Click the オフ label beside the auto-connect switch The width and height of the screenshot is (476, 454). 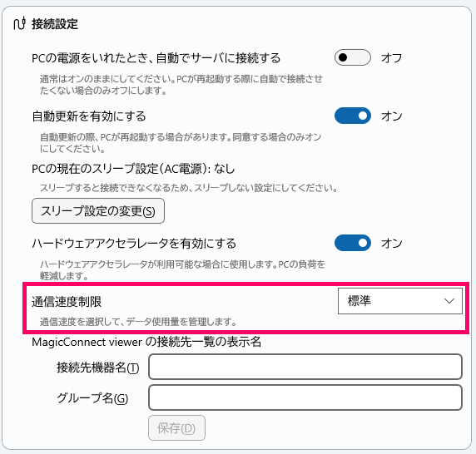[392, 57]
